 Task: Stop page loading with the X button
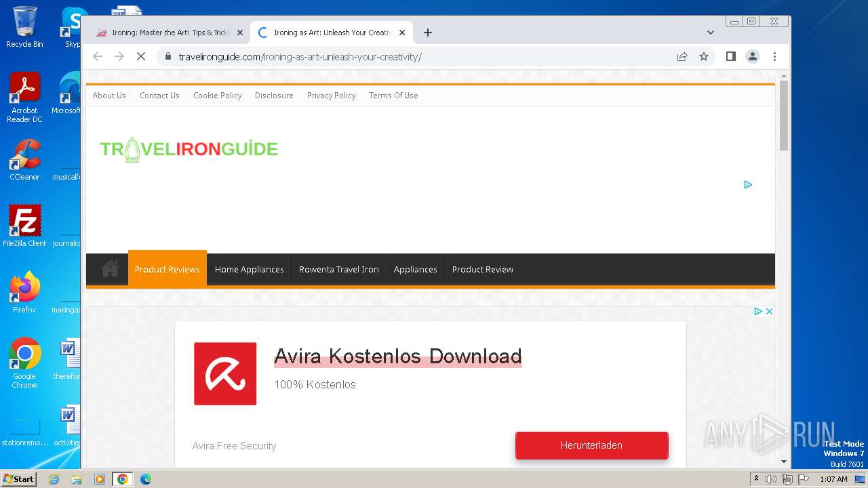point(141,57)
